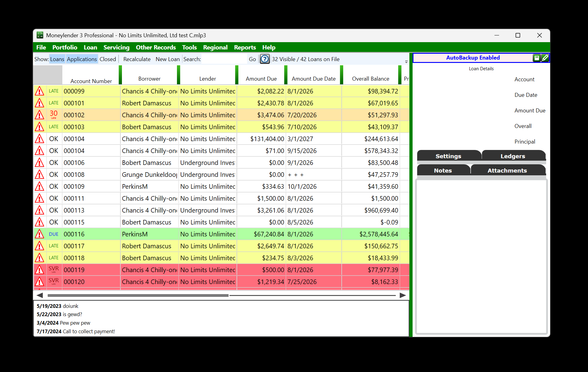Click the 7/17/2024 Call to collect payment note
The width and height of the screenshot is (588, 372).
point(76,331)
